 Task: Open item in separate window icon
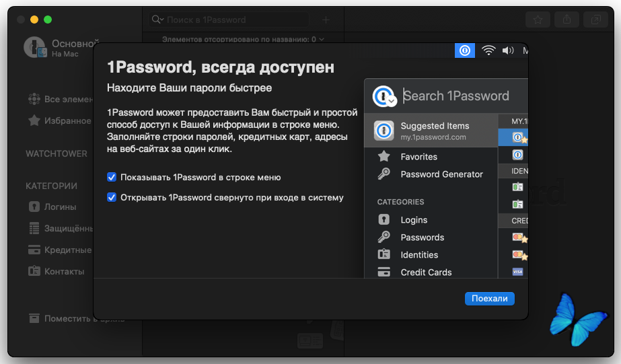(x=595, y=20)
